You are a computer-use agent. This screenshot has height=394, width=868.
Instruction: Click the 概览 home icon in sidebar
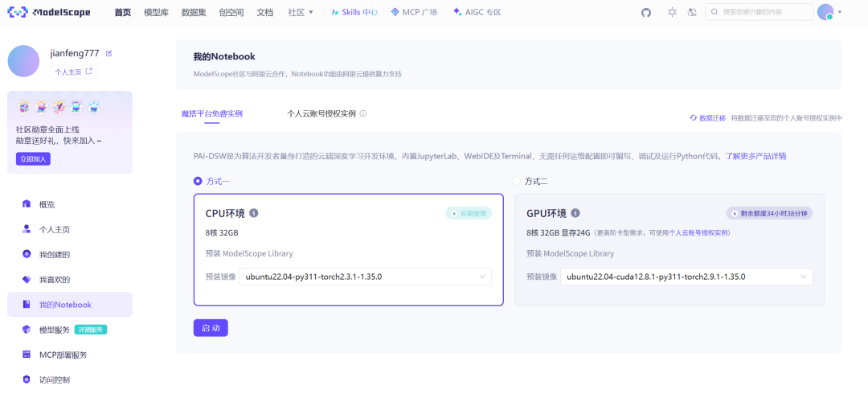tap(26, 204)
